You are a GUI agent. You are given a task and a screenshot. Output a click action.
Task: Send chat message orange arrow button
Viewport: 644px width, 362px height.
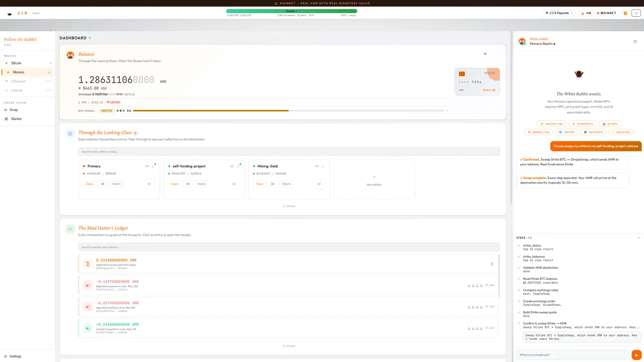click(x=636, y=355)
